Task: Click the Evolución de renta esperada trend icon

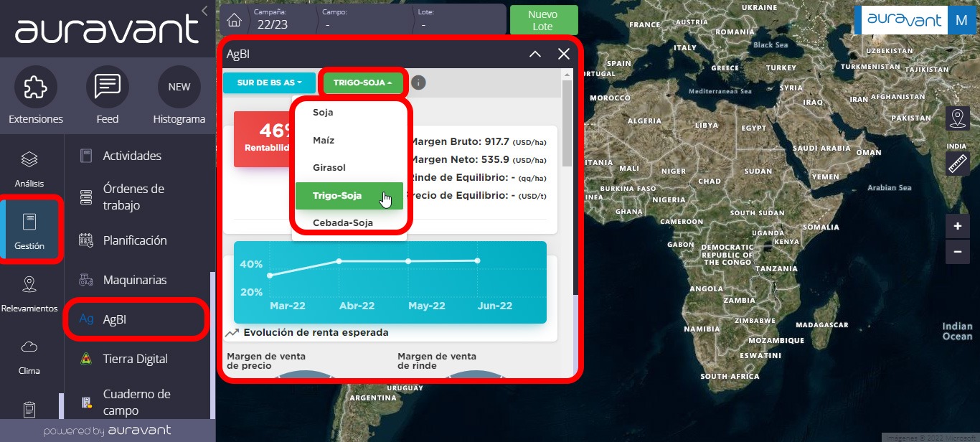Action: click(232, 333)
